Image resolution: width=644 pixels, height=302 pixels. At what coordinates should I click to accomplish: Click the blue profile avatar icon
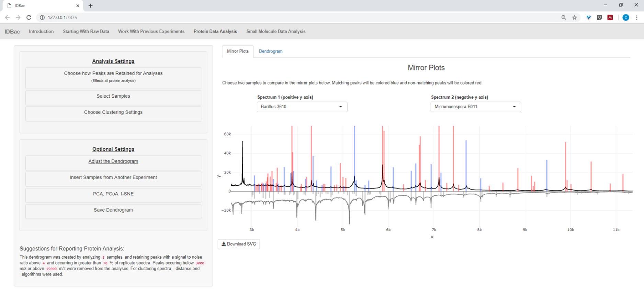pos(625,18)
